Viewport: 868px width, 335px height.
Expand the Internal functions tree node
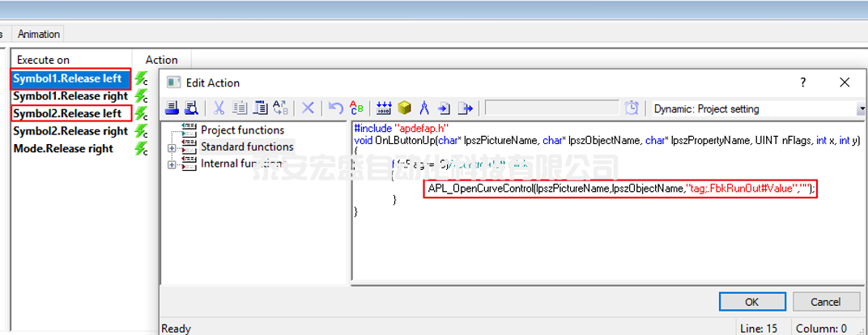click(172, 164)
